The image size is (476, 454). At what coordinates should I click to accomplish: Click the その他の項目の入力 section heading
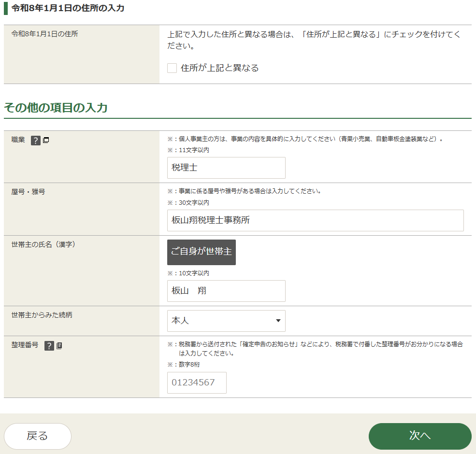pos(56,108)
